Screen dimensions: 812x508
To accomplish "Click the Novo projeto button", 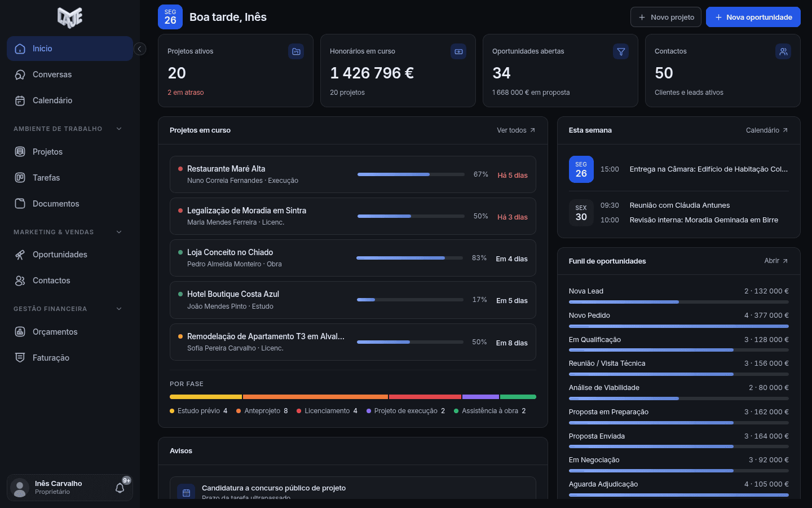I will [666, 17].
